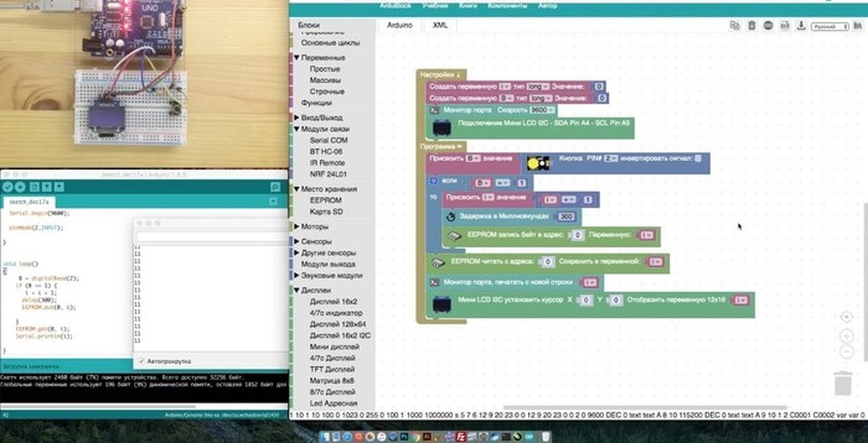Click the EEPROM chip icon on the write block
The image size is (868, 443).
[x=453, y=235]
